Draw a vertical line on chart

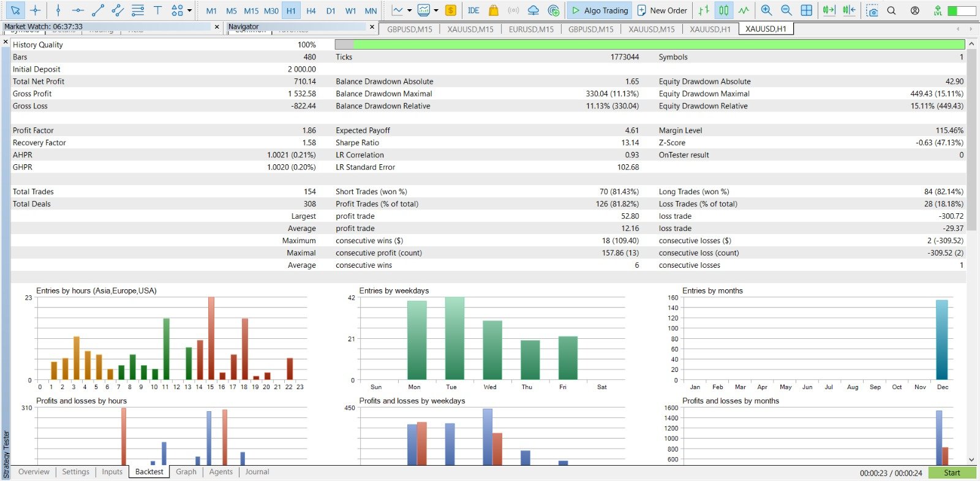(x=58, y=10)
